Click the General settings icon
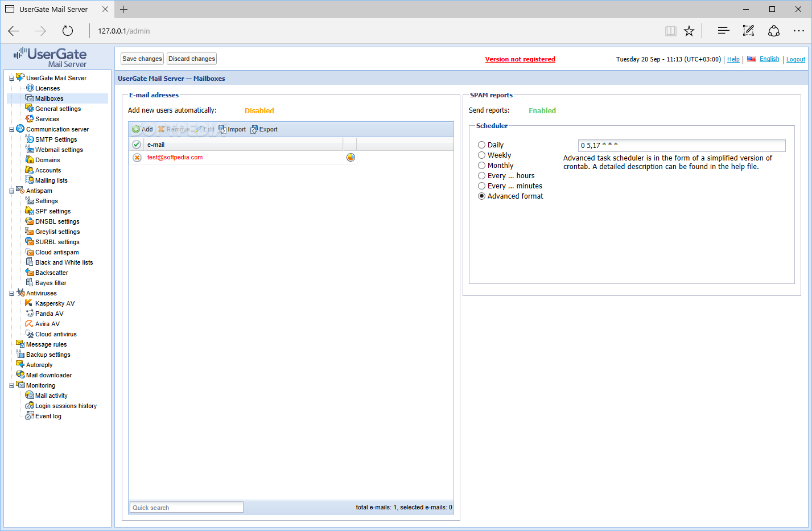 [x=30, y=108]
